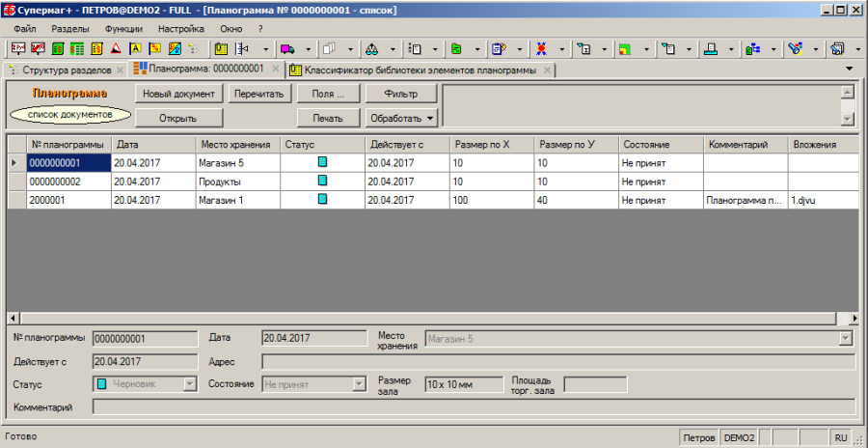Click the stacked pages copy toolbar icon
The height and width of the screenshot is (448, 868).
click(330, 49)
